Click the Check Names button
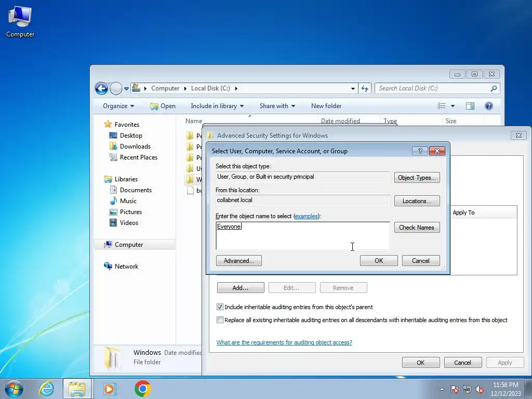This screenshot has height=399, width=532. (417, 228)
